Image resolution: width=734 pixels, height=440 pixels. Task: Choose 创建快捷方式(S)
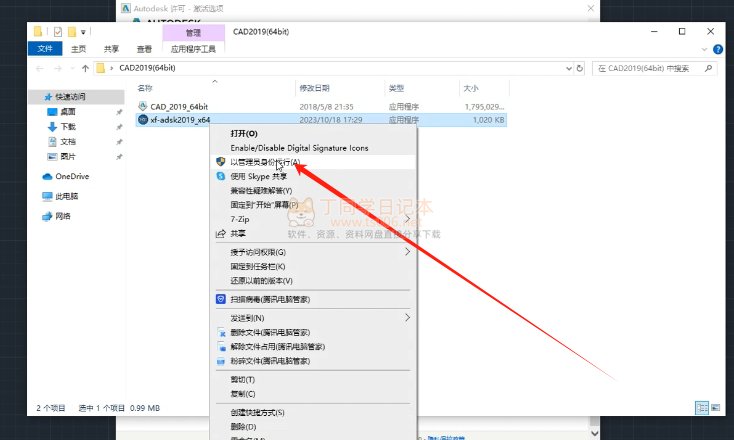[314, 412]
